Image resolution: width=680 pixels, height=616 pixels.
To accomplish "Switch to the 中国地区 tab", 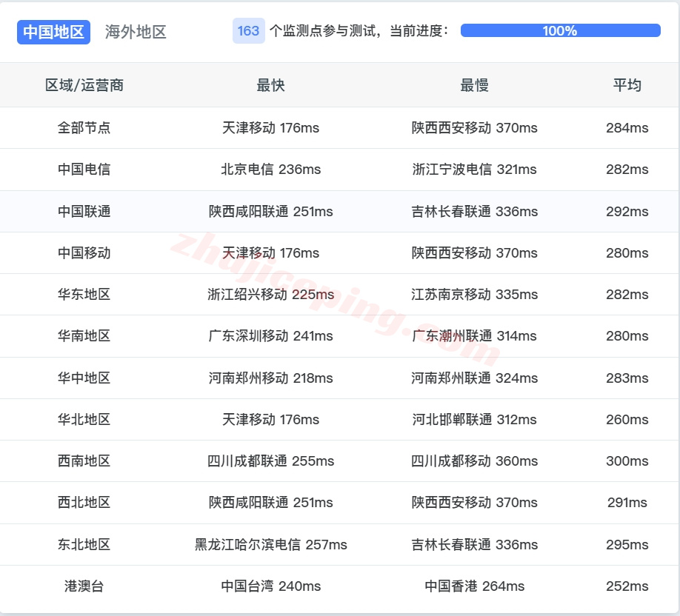I will [54, 32].
